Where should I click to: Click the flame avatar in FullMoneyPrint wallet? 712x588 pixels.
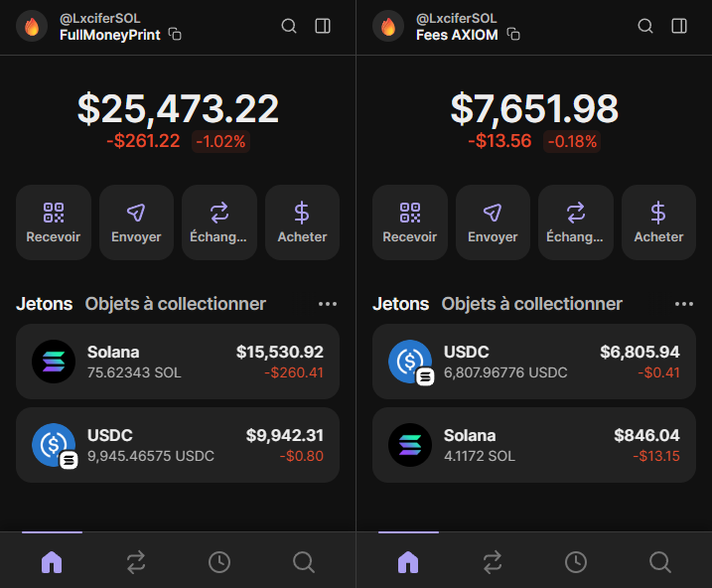coord(32,27)
